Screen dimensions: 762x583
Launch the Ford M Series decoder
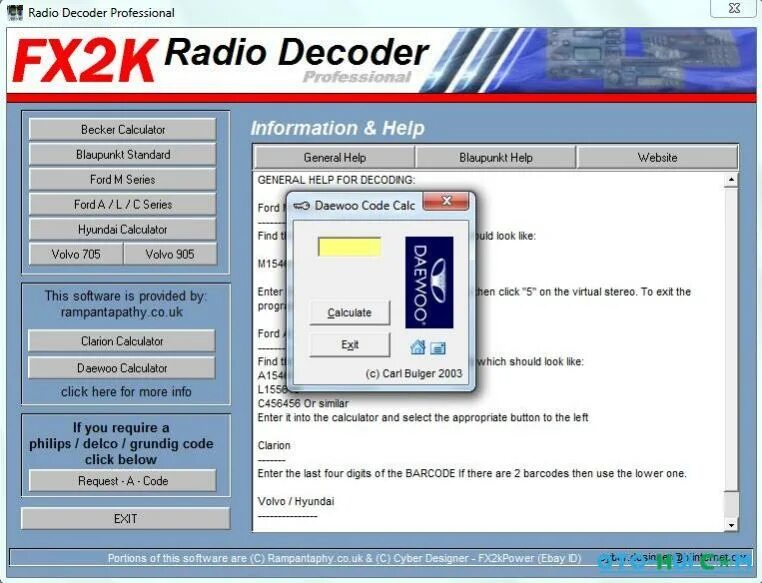pyautogui.click(x=122, y=179)
